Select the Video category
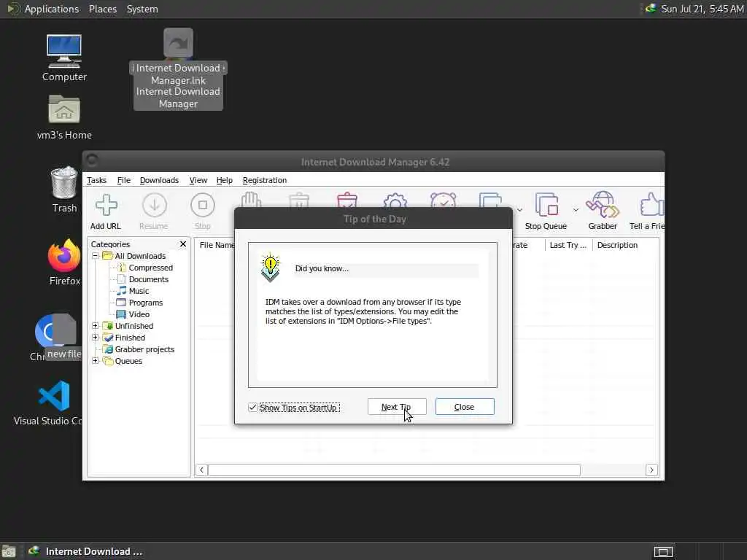Viewport: 747px width, 560px height. point(139,314)
